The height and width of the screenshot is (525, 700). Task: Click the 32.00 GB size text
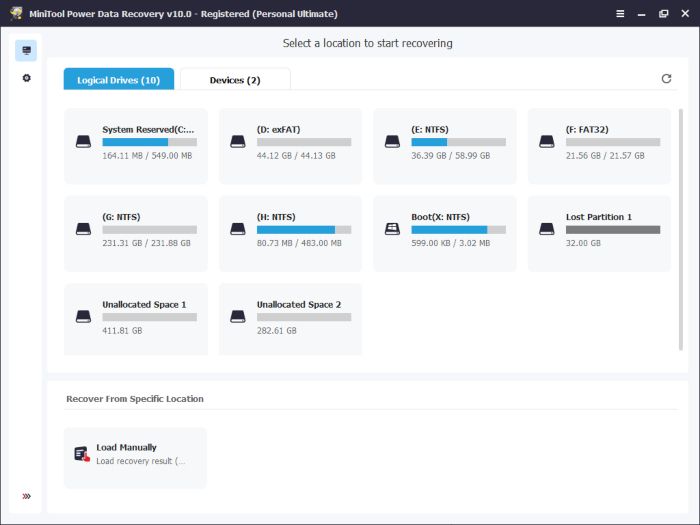pos(583,243)
